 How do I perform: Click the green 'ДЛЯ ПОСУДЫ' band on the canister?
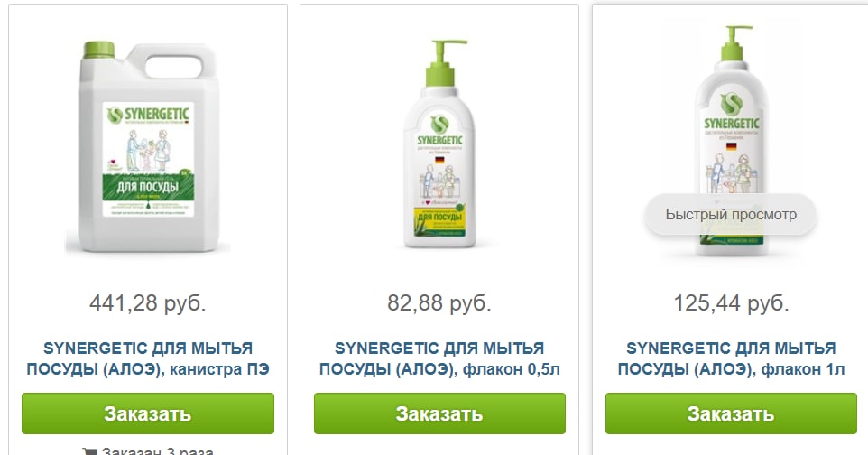148,187
